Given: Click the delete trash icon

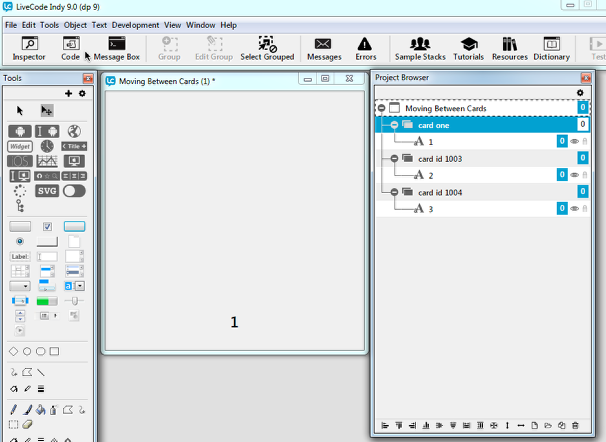Looking at the screenshot, I should [x=575, y=425].
